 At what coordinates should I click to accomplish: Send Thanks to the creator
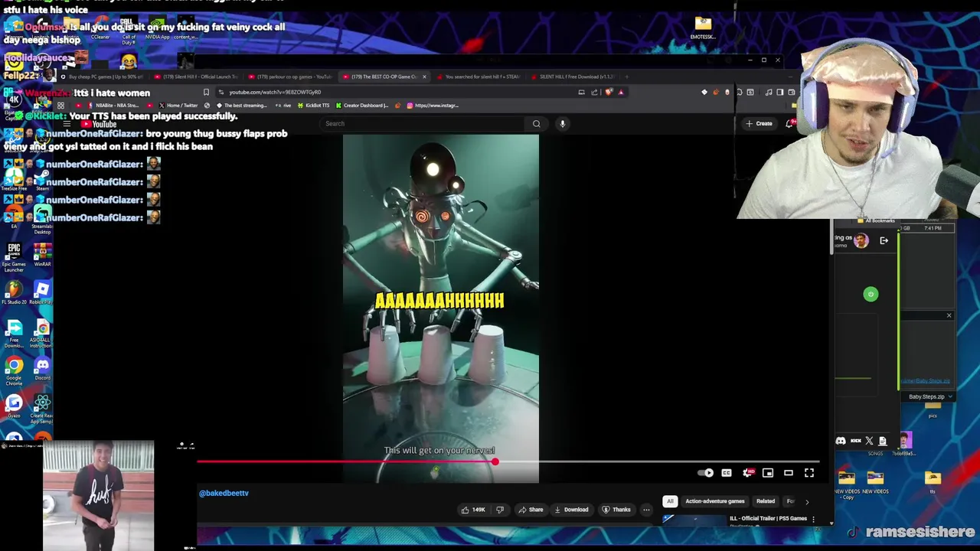point(616,510)
